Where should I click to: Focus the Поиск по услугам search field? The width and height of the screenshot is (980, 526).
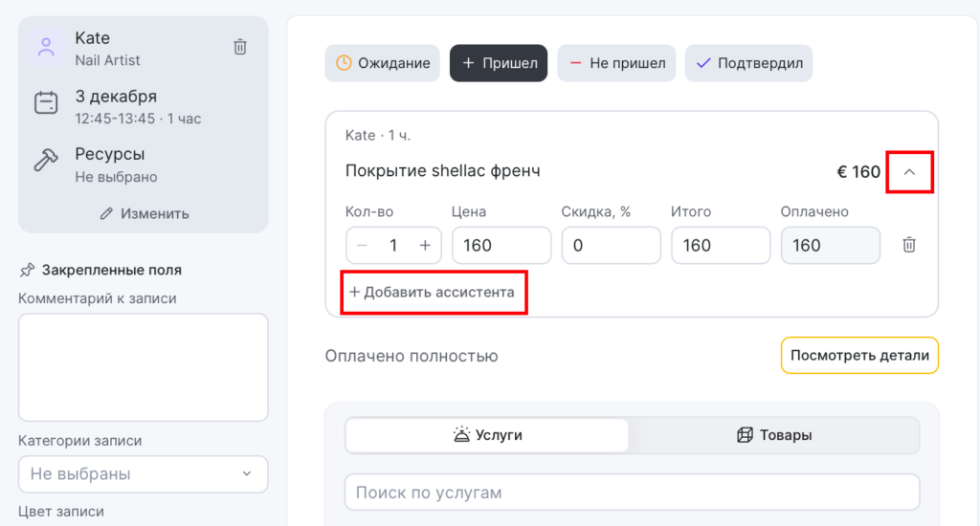[632, 493]
